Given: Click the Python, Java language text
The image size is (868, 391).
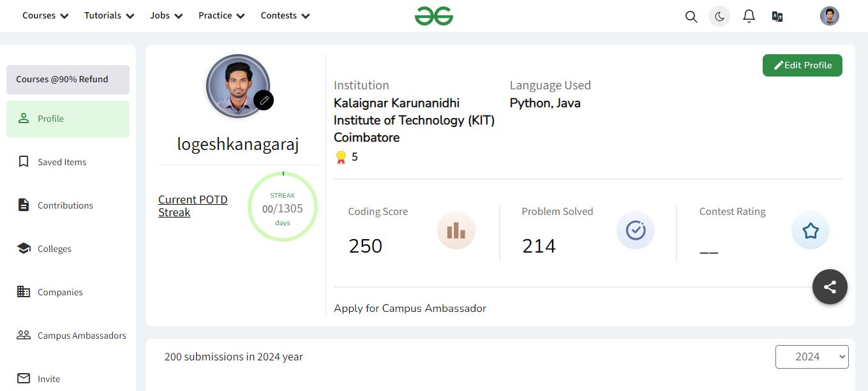Looking at the screenshot, I should point(545,103).
